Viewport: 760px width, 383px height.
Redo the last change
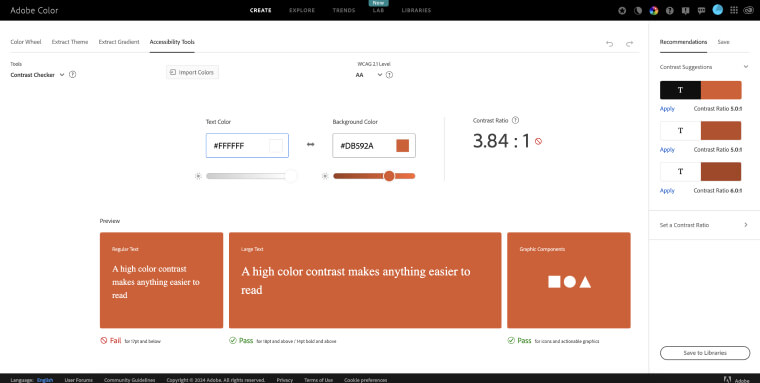point(629,44)
